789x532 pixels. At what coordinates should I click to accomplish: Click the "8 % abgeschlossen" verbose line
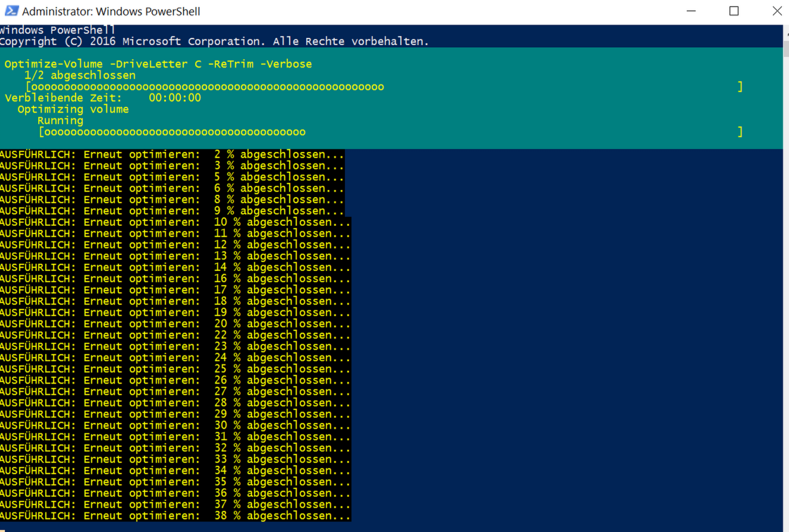[172, 200]
